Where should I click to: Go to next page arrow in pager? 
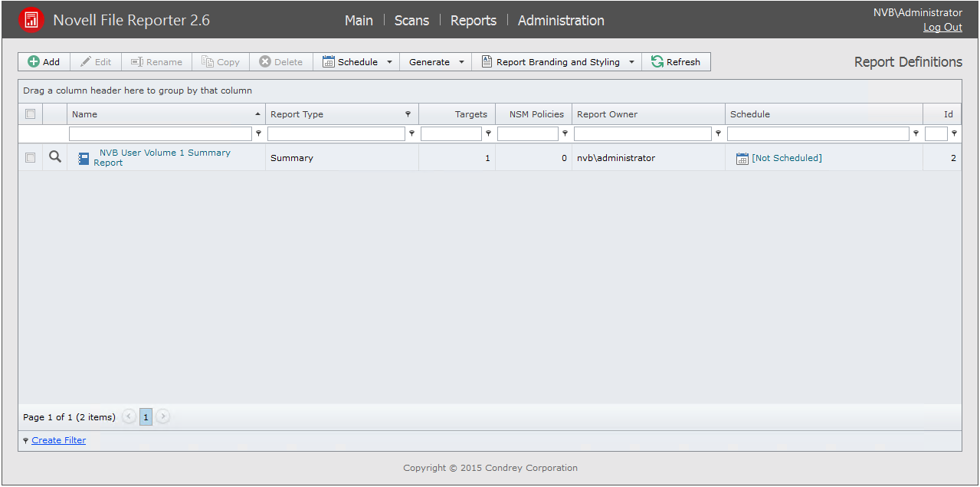coord(163,416)
